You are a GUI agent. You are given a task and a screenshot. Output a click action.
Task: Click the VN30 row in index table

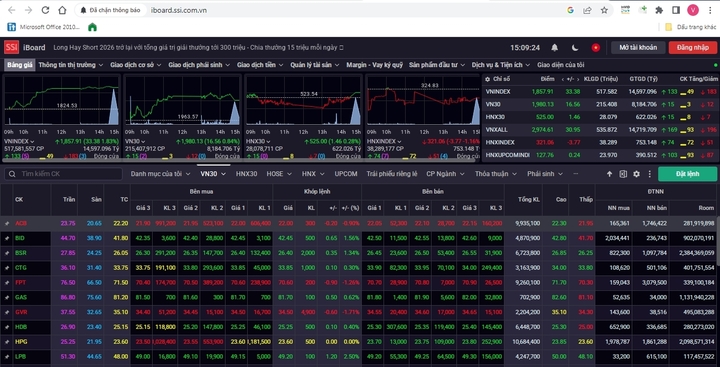[601, 105]
